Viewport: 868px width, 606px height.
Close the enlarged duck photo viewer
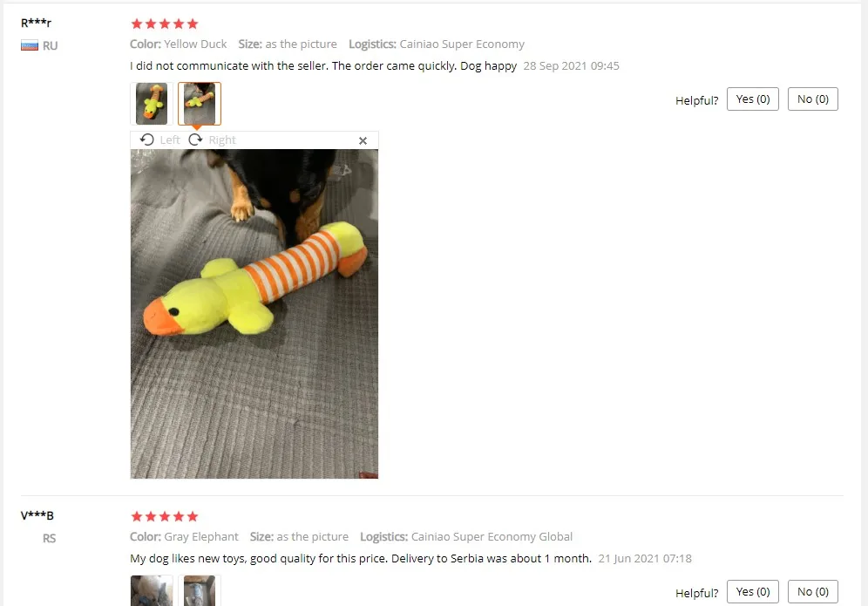(x=363, y=140)
